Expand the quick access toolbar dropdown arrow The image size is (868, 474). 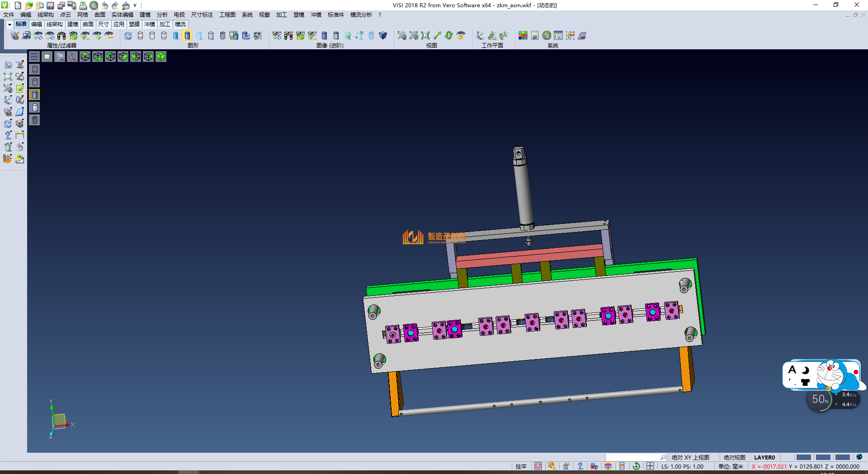(x=135, y=5)
